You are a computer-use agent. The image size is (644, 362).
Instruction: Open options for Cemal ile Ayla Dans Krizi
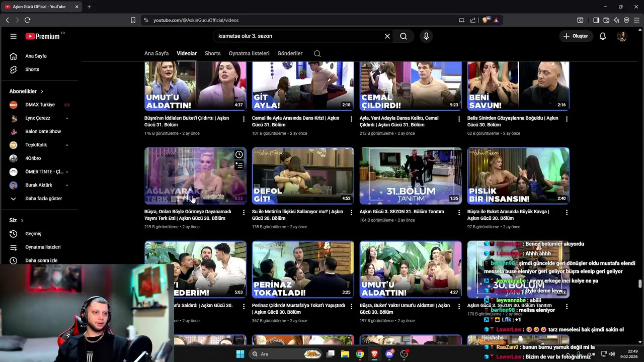click(x=351, y=119)
